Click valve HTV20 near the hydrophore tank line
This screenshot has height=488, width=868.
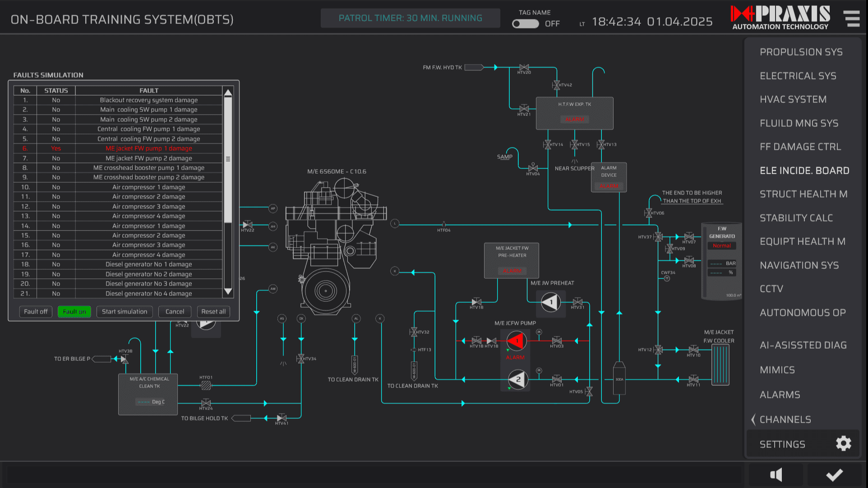(524, 67)
